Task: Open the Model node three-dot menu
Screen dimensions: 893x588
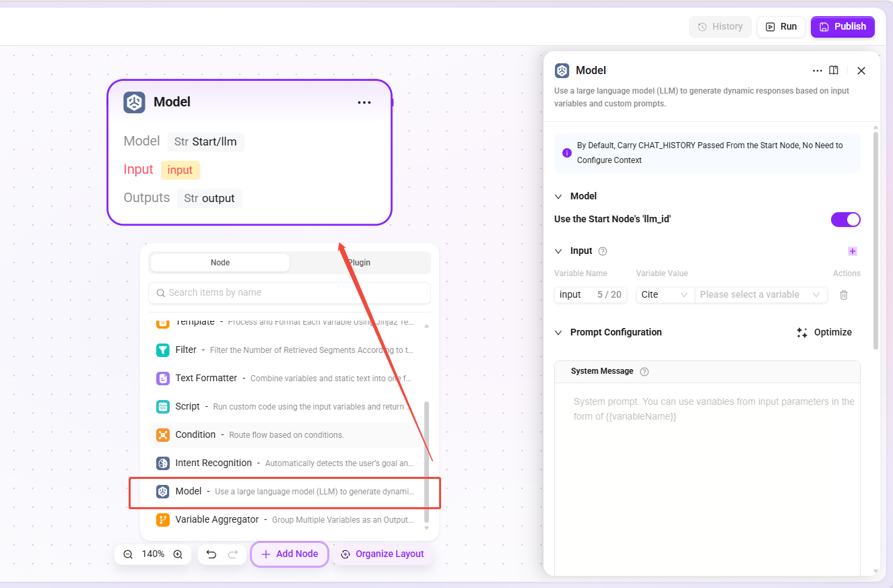Action: (364, 102)
